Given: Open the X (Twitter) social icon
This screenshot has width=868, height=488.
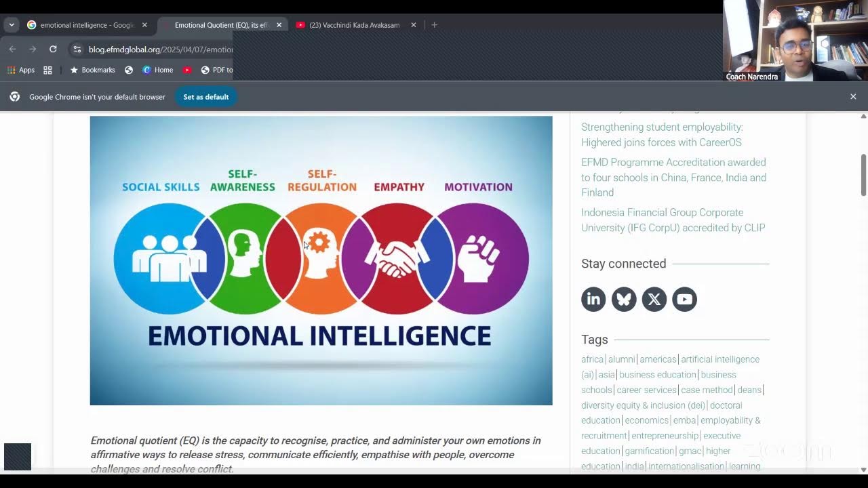Looking at the screenshot, I should [x=654, y=299].
